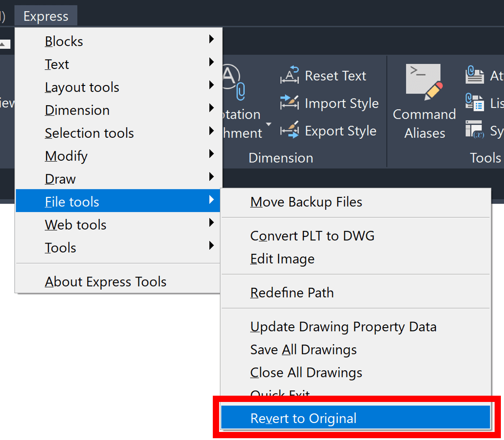Open the Express menu in menu bar
Screen dimensions: 504x440
(46, 17)
